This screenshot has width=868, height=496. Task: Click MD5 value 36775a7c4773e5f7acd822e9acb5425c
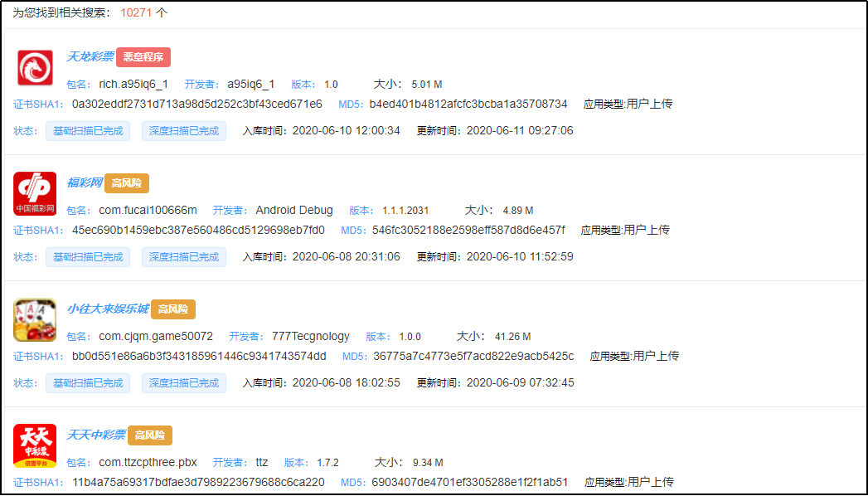(474, 356)
